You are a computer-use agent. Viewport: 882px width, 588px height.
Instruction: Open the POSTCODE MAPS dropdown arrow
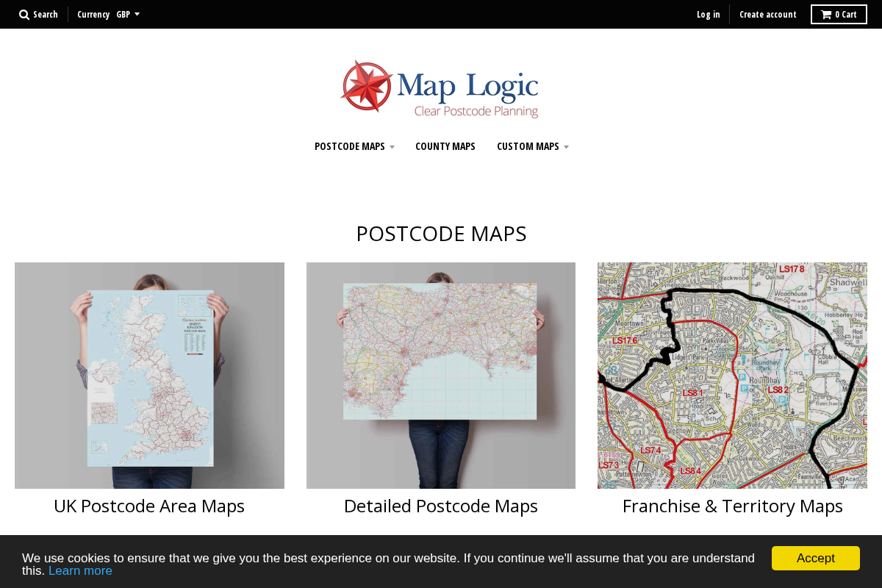(x=392, y=146)
